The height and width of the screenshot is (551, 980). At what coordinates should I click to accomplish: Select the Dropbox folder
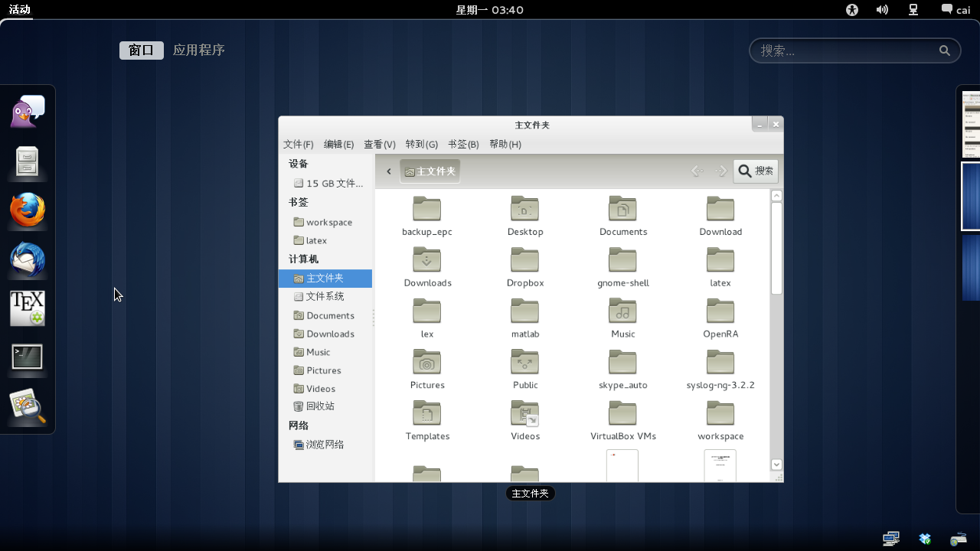(525, 268)
